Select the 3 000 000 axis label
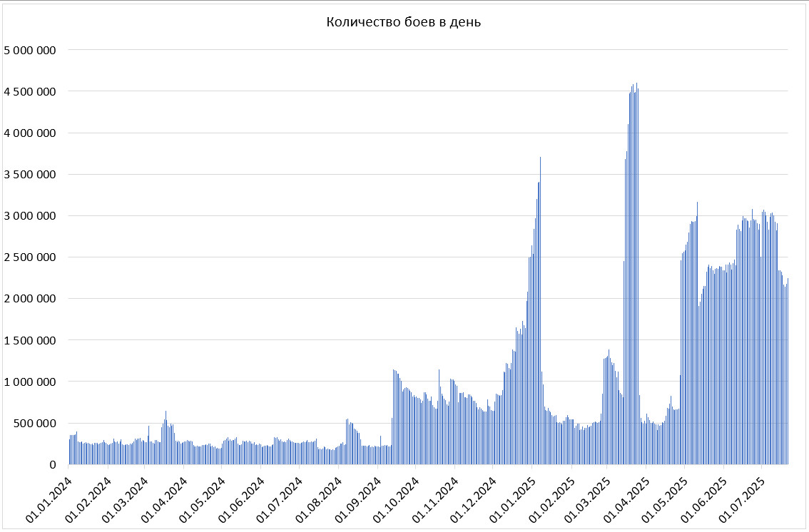809x532 pixels. tap(29, 216)
